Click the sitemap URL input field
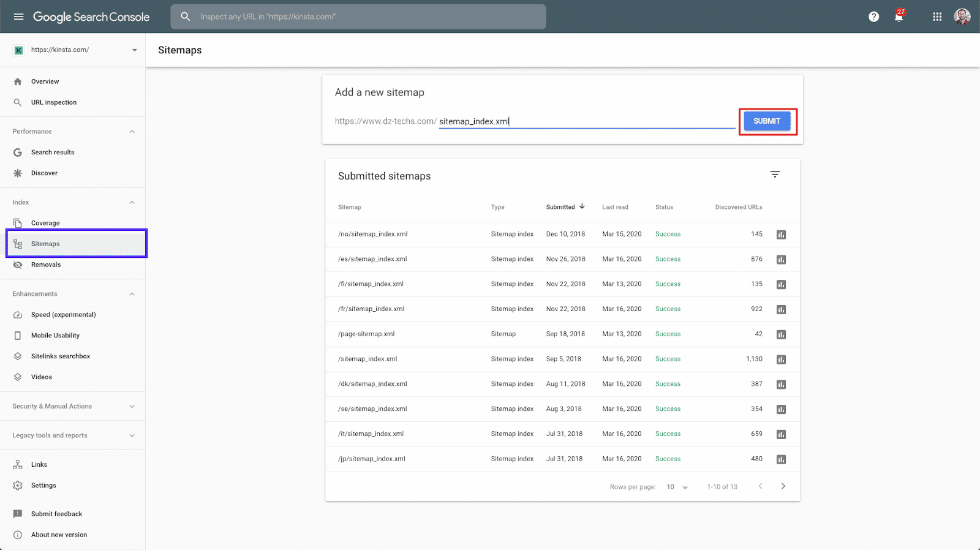Image resolution: width=980 pixels, height=550 pixels. coord(587,121)
